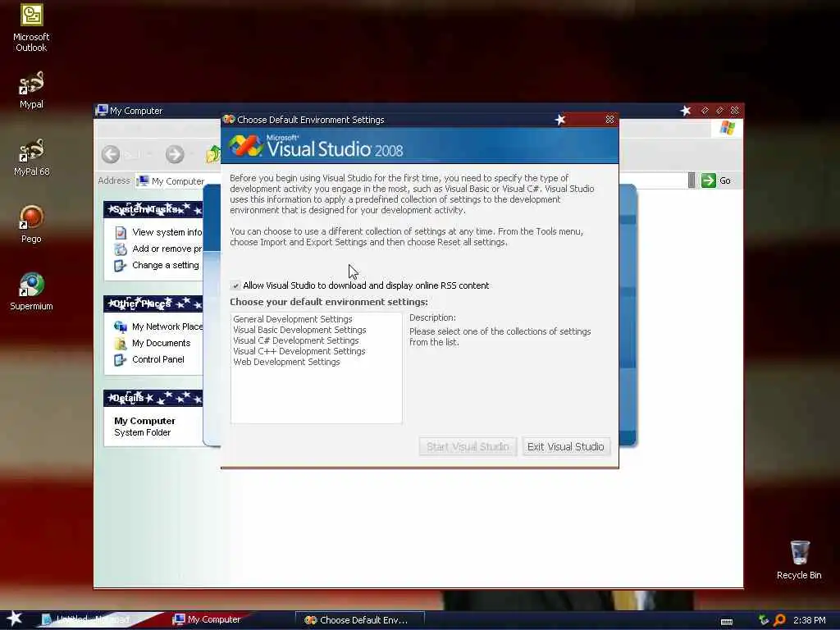The height and width of the screenshot is (630, 840).
Task: Open the Microsoft Outlook desktop icon
Action: point(31,27)
